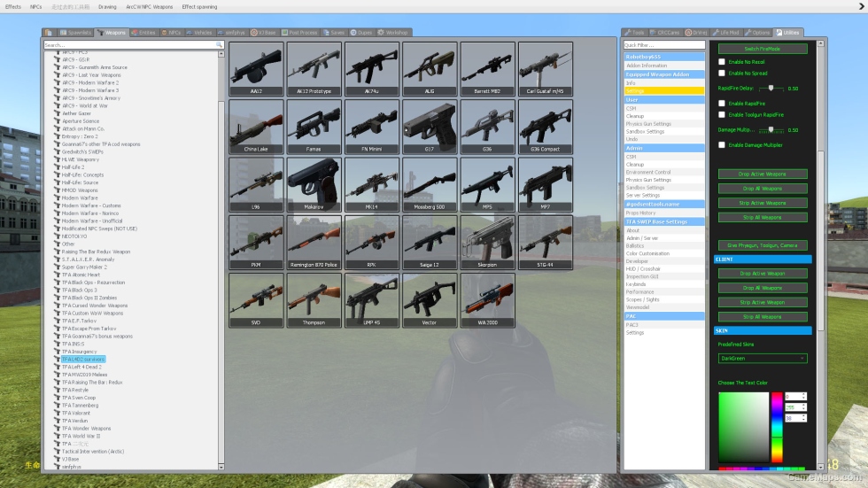
Task: Open TFA Insurgency category
Action: point(79,352)
